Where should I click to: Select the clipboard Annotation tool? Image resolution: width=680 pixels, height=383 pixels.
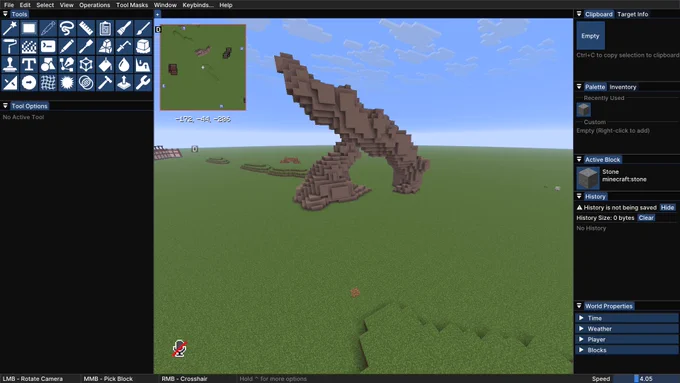click(x=105, y=29)
